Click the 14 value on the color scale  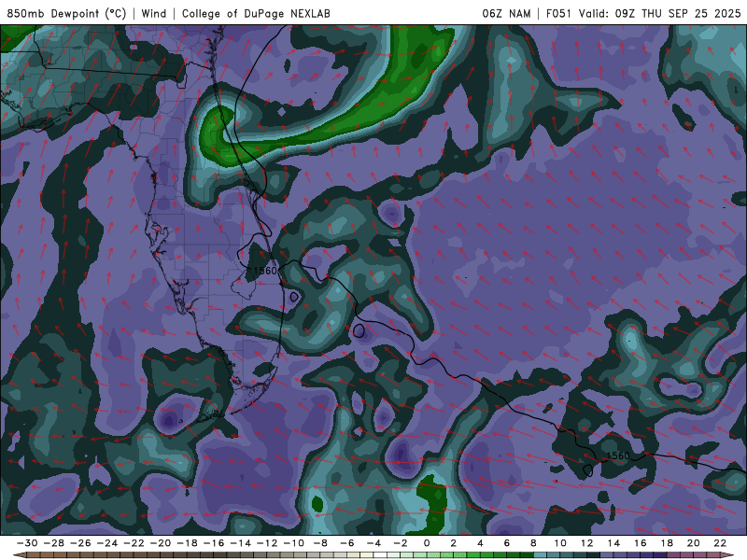click(x=613, y=543)
